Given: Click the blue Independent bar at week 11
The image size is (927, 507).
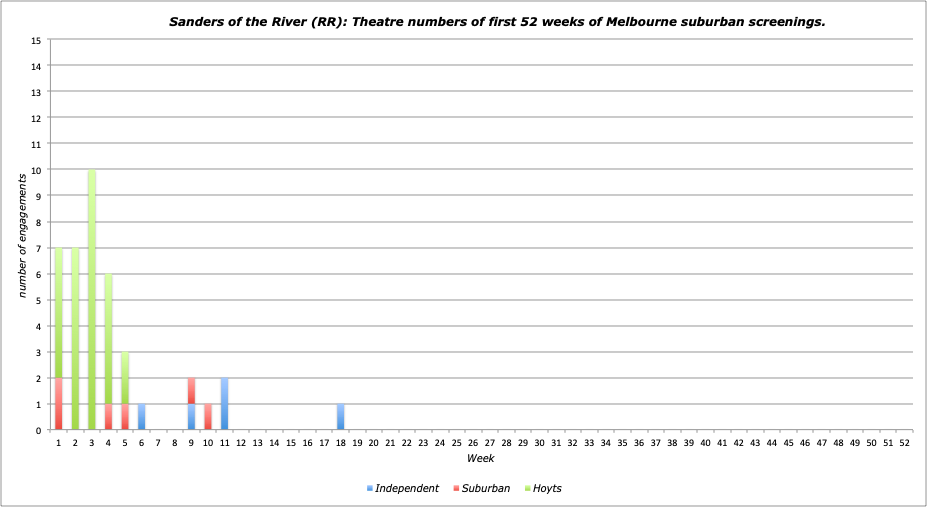Looking at the screenshot, I should point(224,404).
